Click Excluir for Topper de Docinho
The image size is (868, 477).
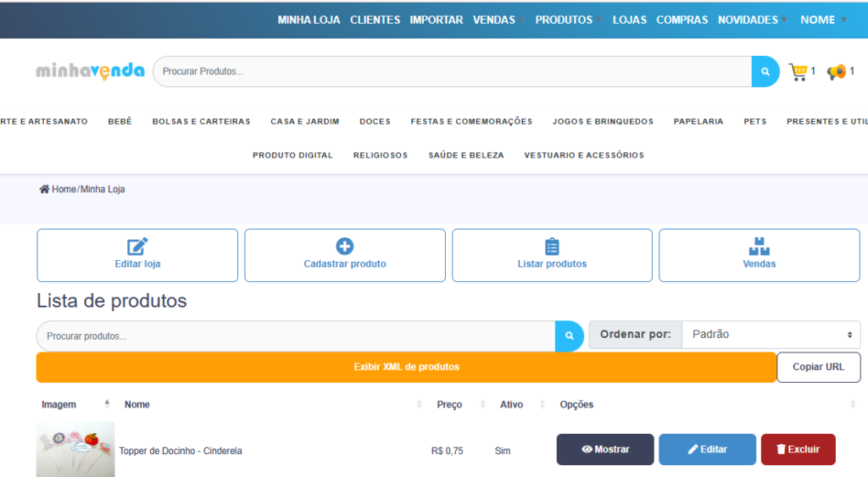[x=798, y=449]
